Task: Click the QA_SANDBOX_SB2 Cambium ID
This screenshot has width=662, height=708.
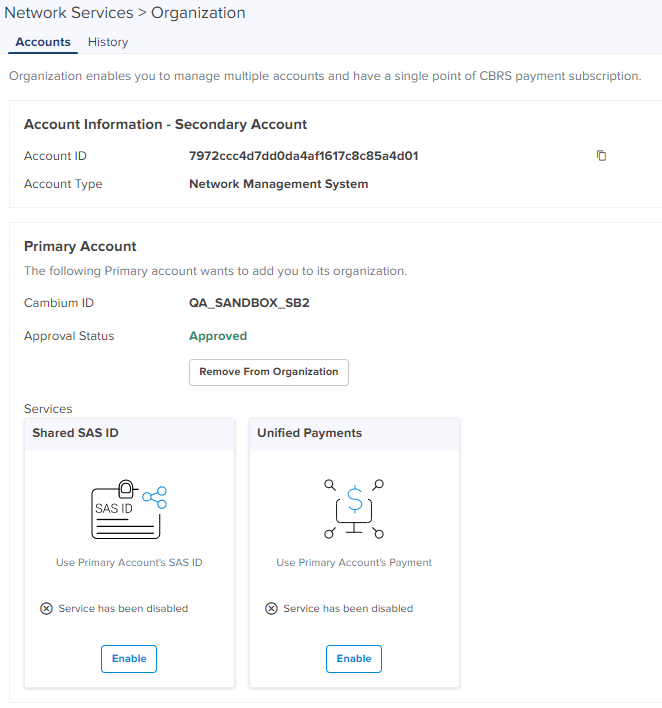Action: click(x=249, y=303)
